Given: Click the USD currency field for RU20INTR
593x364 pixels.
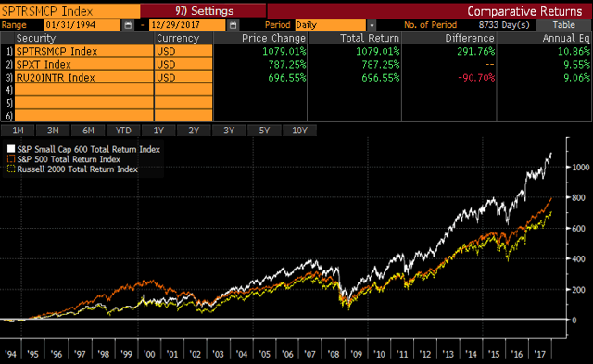Looking at the screenshot, I should tap(183, 78).
